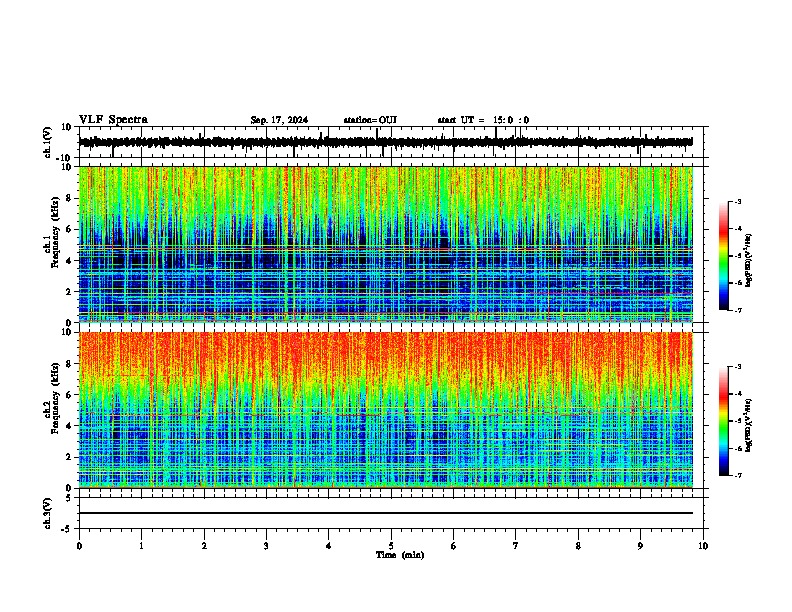
Task: Select the "ch.3(V)" axis label
Action: coord(48,513)
